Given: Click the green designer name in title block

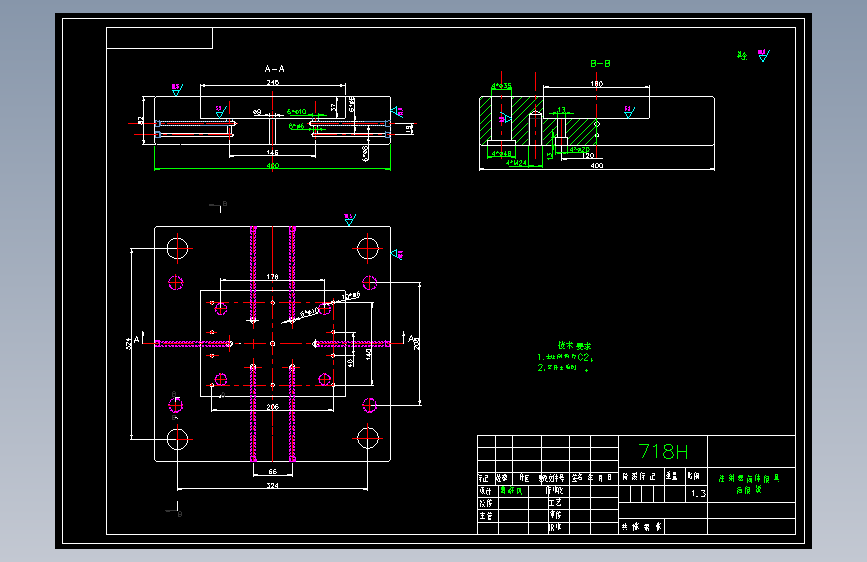Looking at the screenshot, I should [511, 491].
